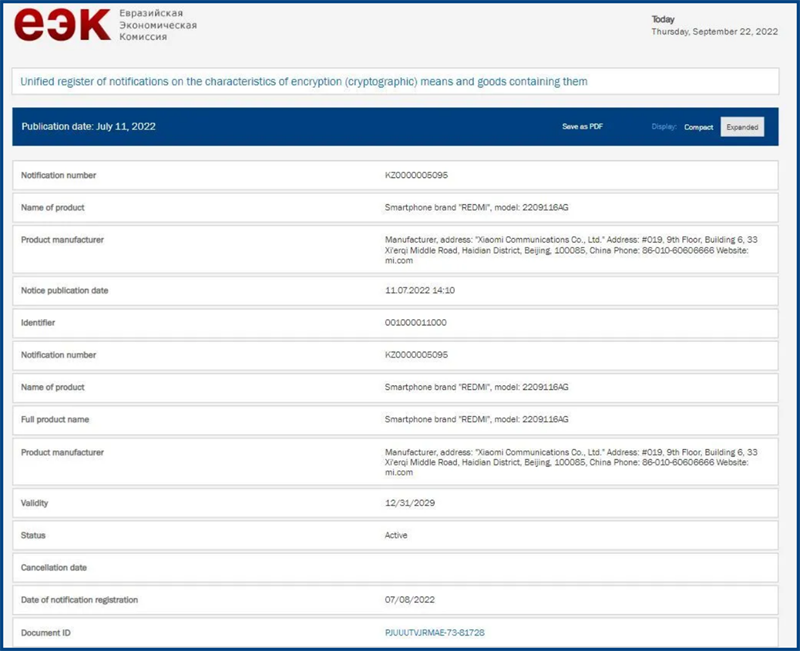Switch display to Compact
Screen dimensions: 800x651
[698, 127]
